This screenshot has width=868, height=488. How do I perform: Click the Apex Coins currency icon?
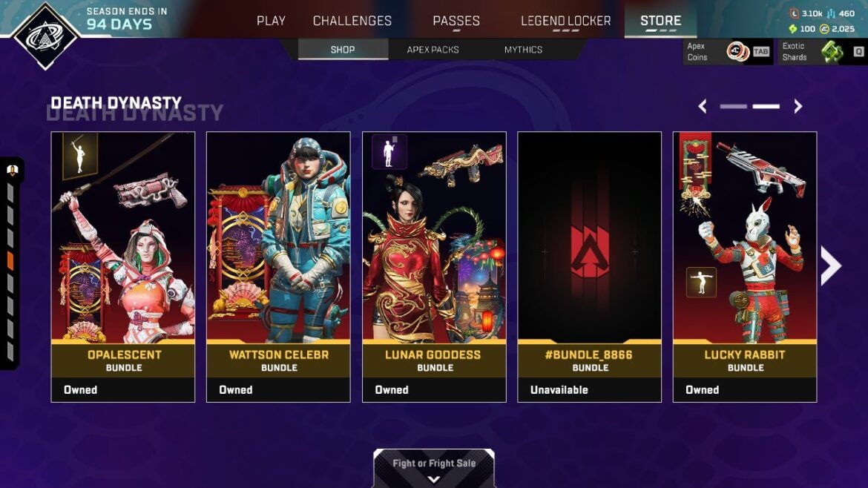tap(737, 52)
